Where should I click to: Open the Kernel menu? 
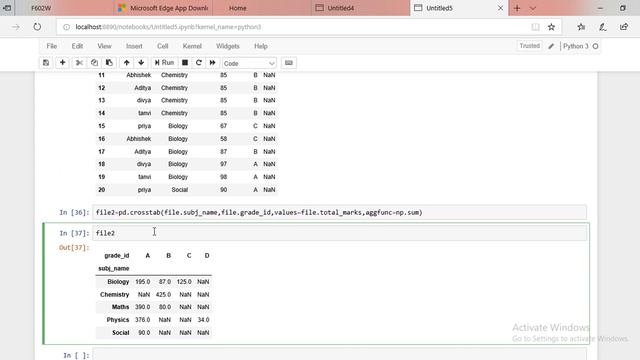pyautogui.click(x=192, y=46)
